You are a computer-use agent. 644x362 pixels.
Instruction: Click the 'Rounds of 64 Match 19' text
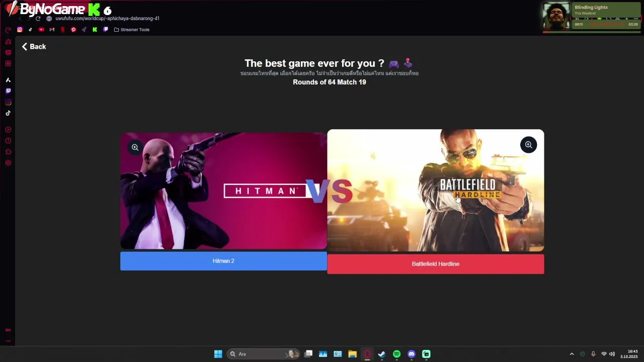[330, 82]
